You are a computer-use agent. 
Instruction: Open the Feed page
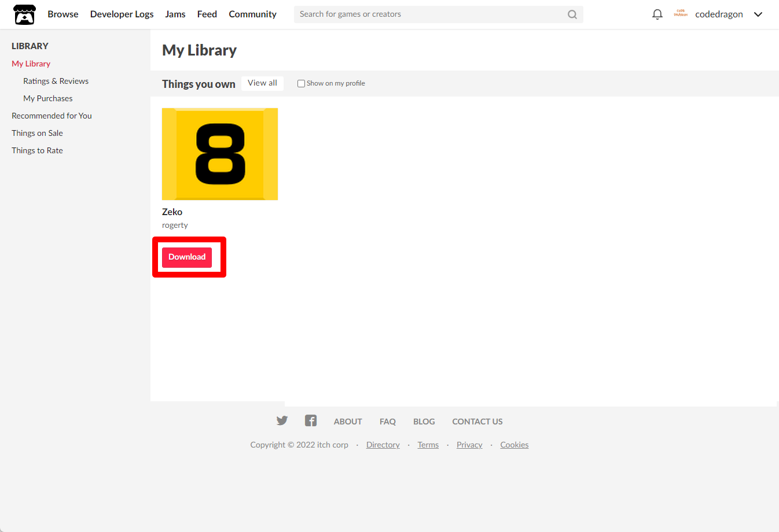point(207,14)
